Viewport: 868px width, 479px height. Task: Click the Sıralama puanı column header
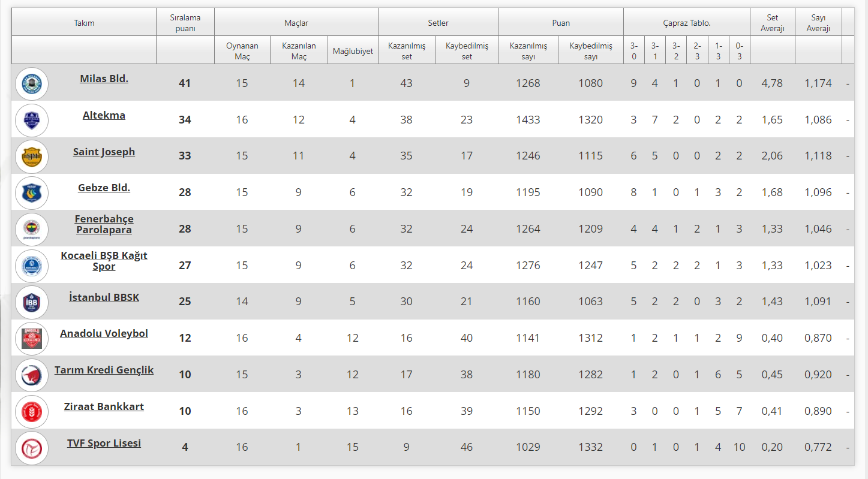(185, 23)
